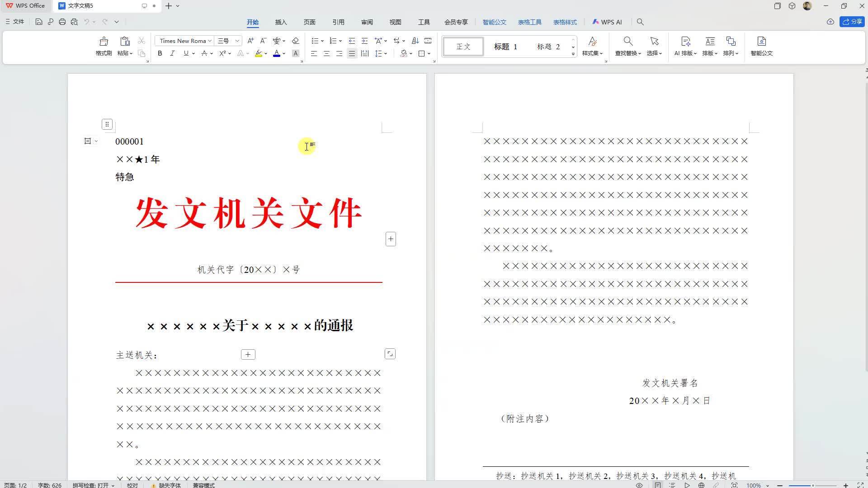Select the format painter tool
Screen dimensions: 868x488
[x=103, y=45]
